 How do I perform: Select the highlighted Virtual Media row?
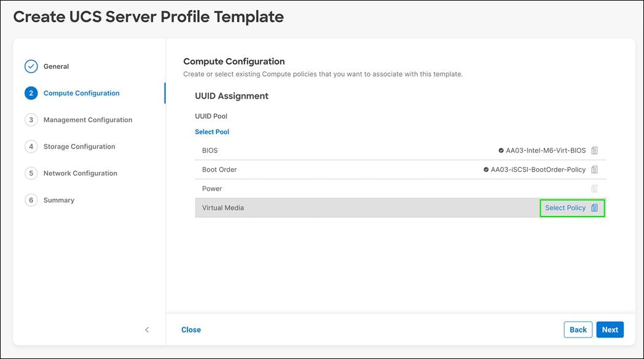pos(369,207)
